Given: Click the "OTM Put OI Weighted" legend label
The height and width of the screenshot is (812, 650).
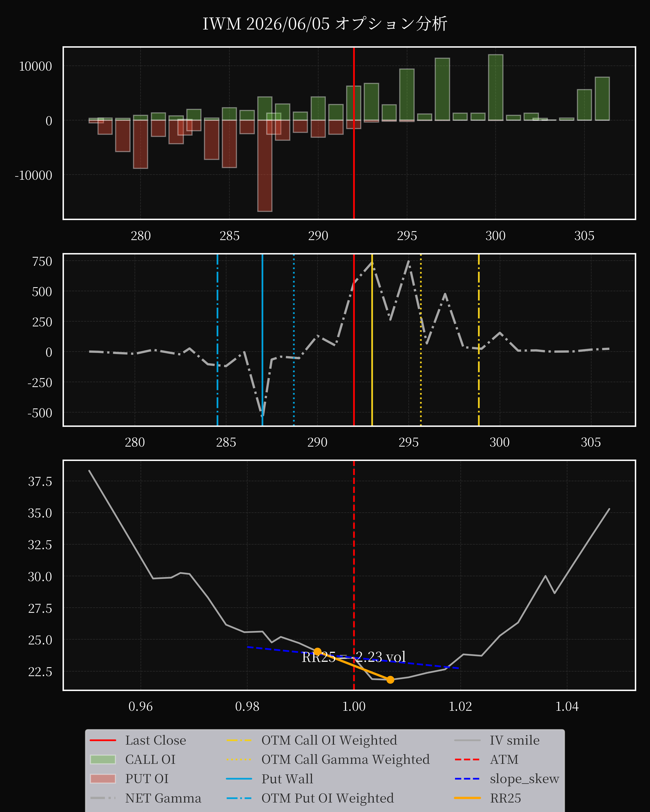Looking at the screenshot, I should click(327, 798).
